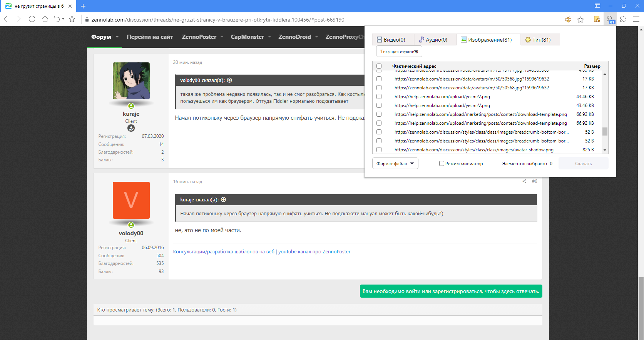644x340 pixels.
Task: Toggle the media sniffer icon with 81 badge
Action: [610, 19]
